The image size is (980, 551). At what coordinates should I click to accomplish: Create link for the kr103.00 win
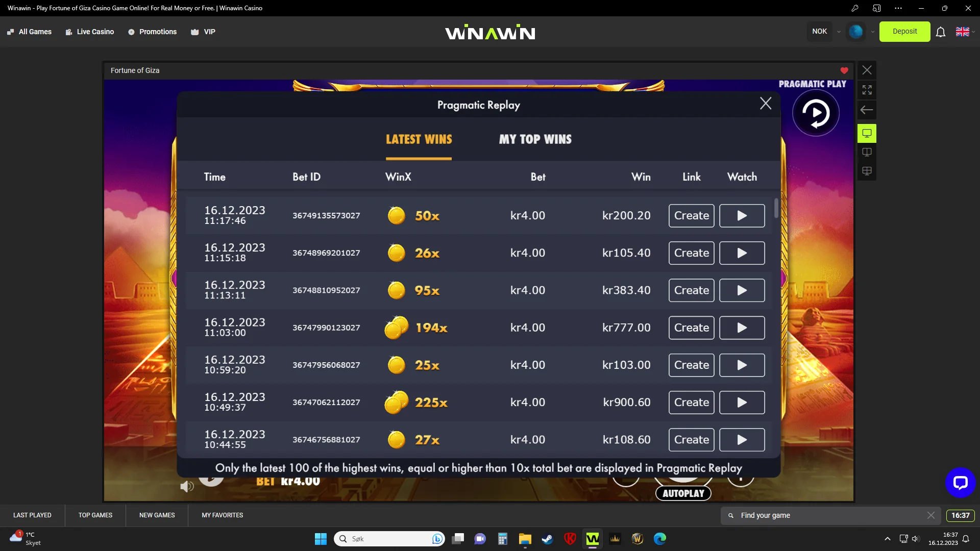(x=691, y=365)
